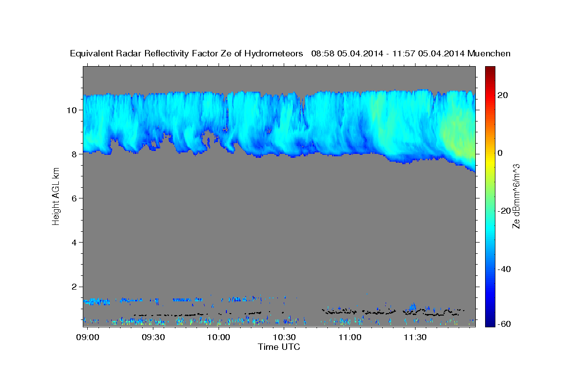588x392 pixels.
Task: Click the '10:00' time axis label
Action: 219,338
